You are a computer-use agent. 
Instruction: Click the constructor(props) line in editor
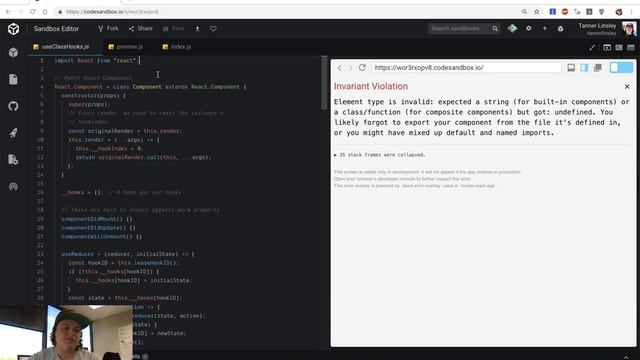pos(93,96)
